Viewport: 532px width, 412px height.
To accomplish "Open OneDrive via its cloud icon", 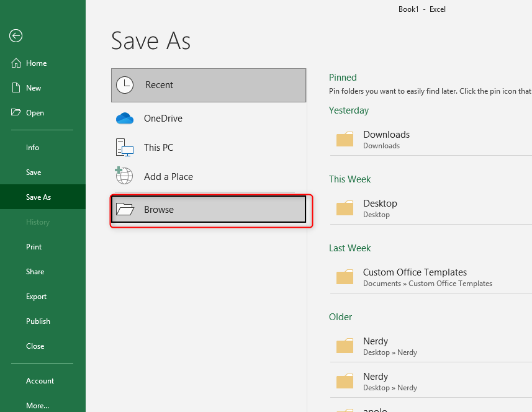I will pos(124,118).
